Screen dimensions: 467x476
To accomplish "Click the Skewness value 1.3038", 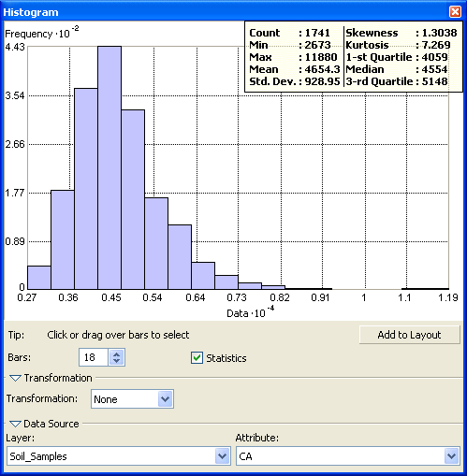I will (x=439, y=33).
